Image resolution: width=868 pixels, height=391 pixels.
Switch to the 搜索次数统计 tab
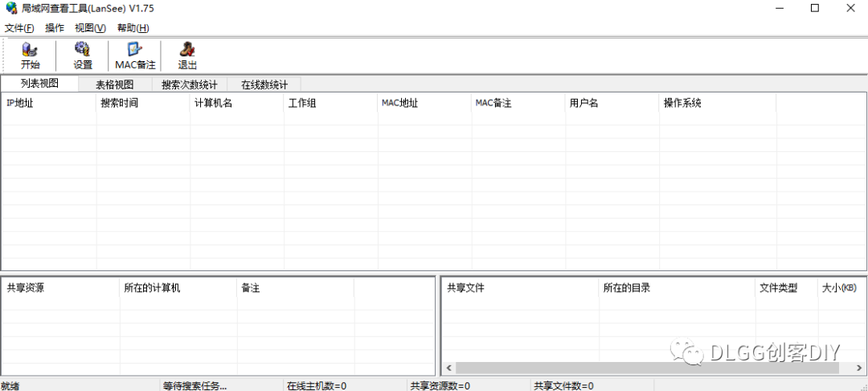(190, 84)
